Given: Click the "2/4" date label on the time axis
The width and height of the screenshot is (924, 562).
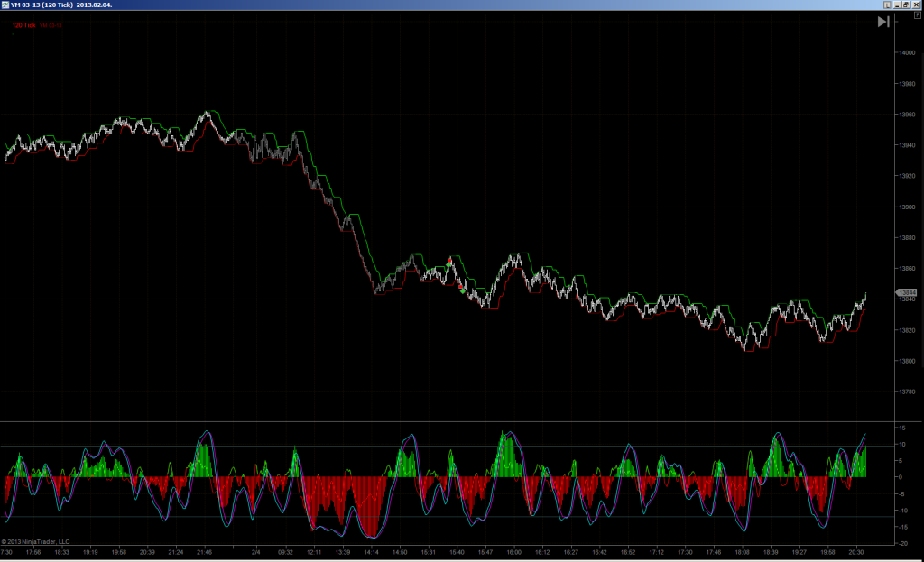Looking at the screenshot, I should click(255, 553).
